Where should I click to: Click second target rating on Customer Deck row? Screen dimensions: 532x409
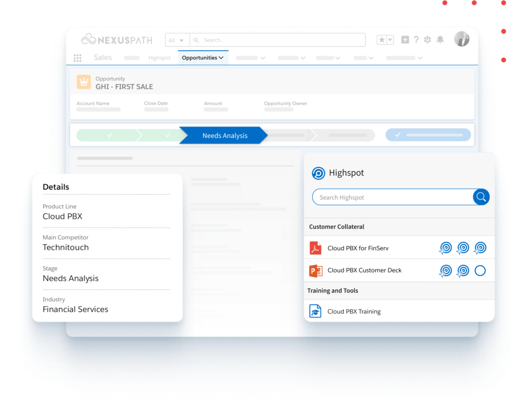463,271
